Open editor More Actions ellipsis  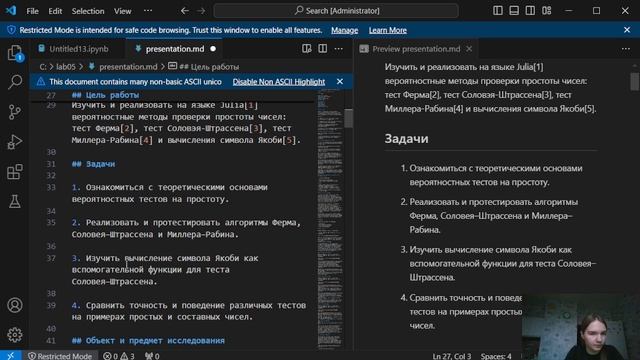coord(339,49)
